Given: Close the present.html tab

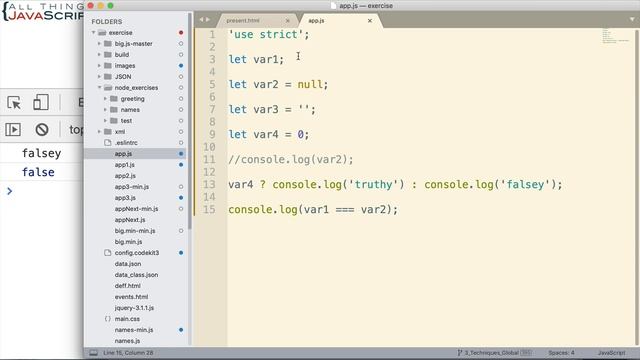Looking at the screenshot, I should click(287, 20).
